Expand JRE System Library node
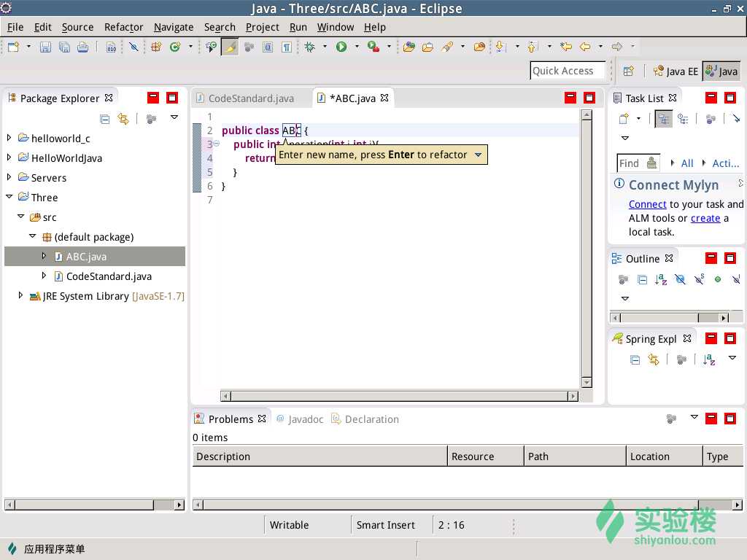 pyautogui.click(x=20, y=295)
